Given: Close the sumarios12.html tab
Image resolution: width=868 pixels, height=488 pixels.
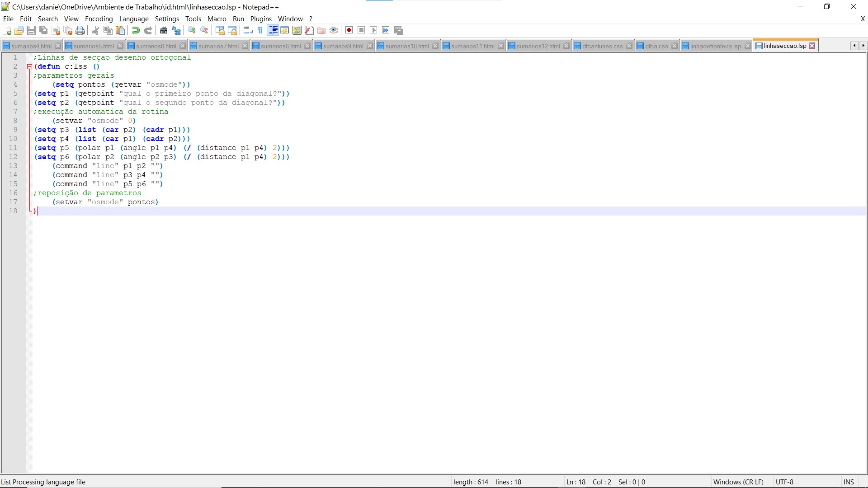Looking at the screenshot, I should [566, 46].
